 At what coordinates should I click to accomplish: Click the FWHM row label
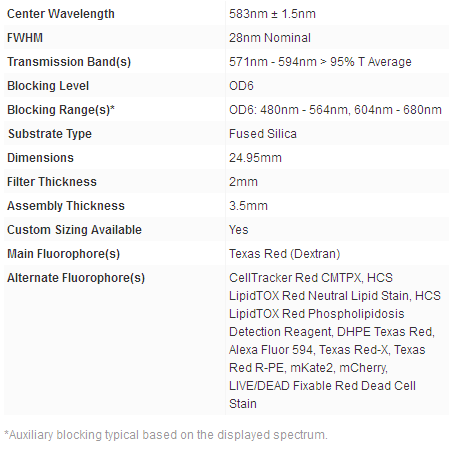[25, 38]
